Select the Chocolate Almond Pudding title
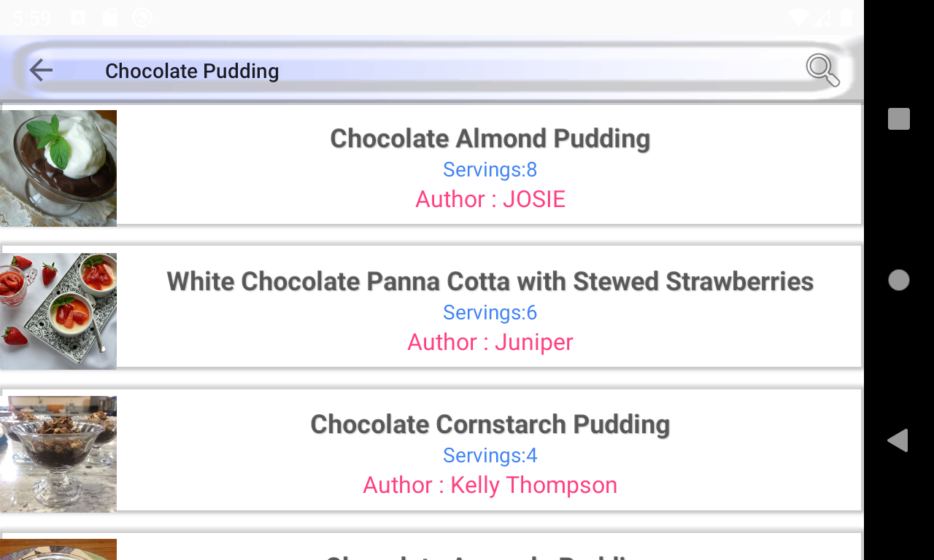The height and width of the screenshot is (560, 934). pyautogui.click(x=490, y=138)
